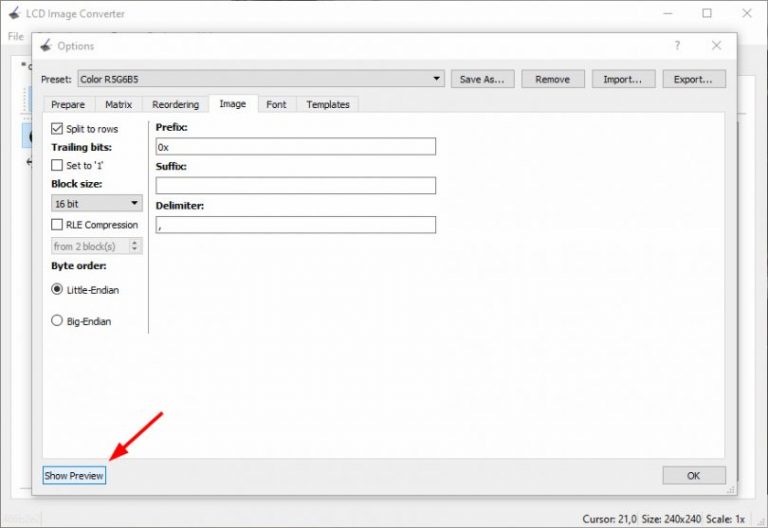The height and width of the screenshot is (528, 768).
Task: Open the Matrix tab
Action: click(118, 104)
